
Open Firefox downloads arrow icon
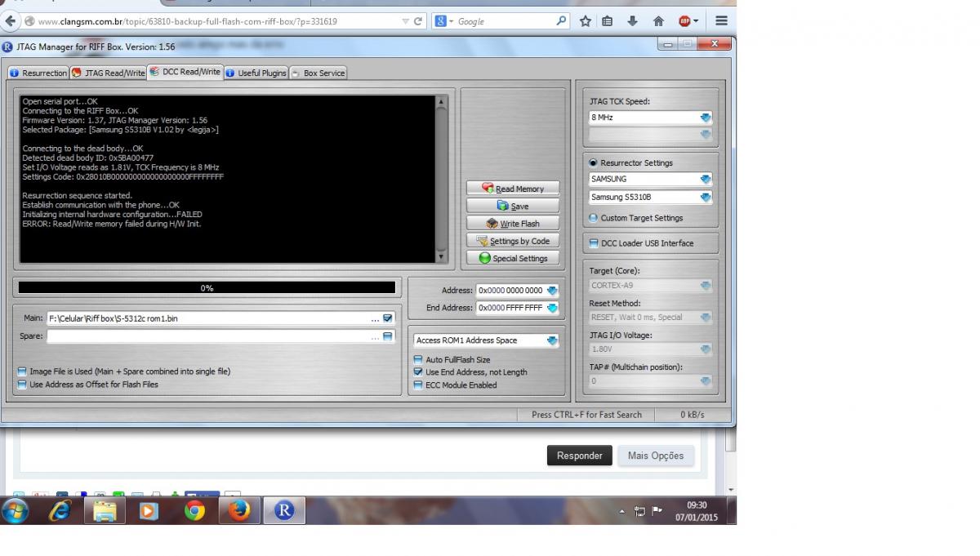pos(632,21)
